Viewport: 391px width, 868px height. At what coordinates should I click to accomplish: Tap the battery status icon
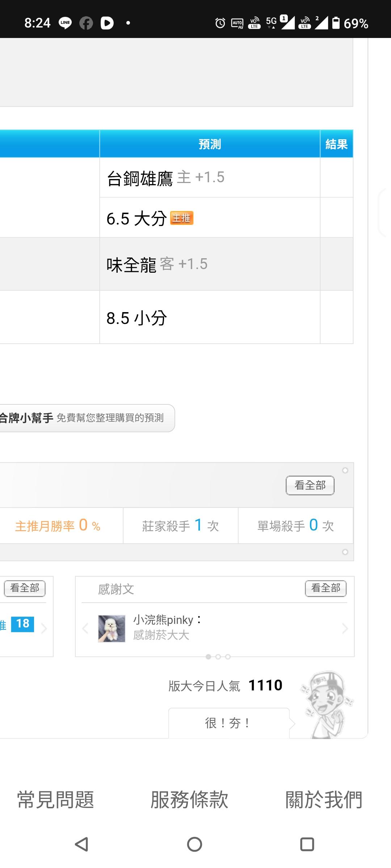click(x=336, y=23)
